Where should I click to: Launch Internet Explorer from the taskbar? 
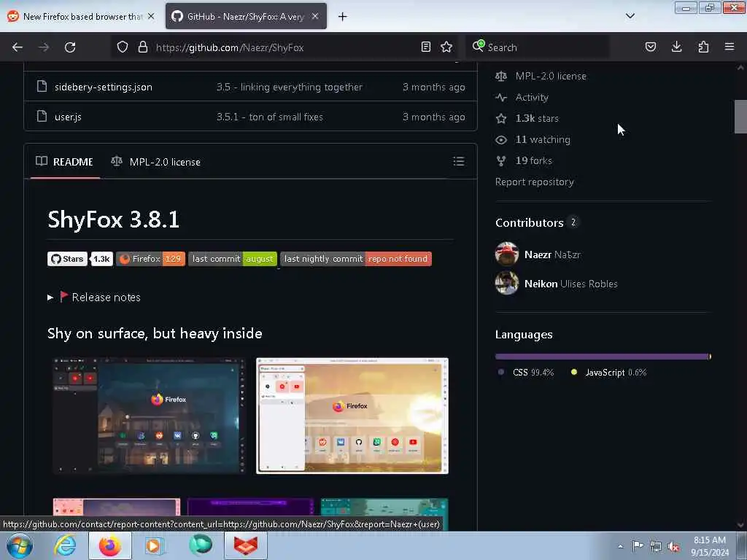coord(64,545)
